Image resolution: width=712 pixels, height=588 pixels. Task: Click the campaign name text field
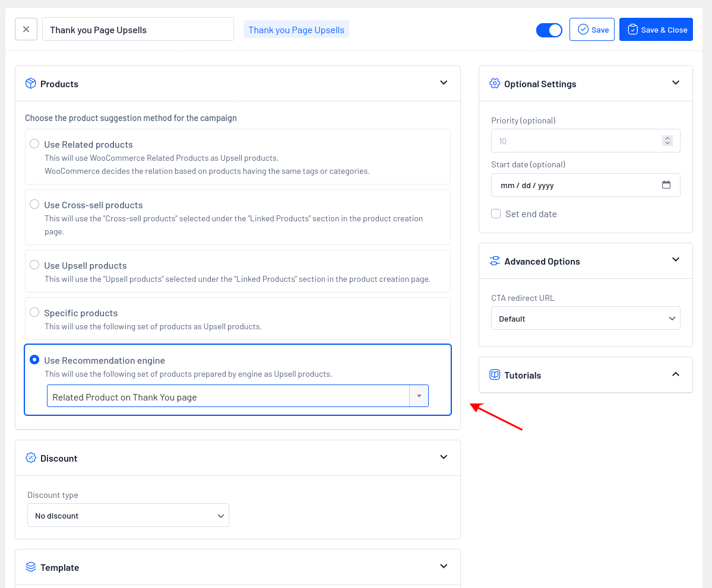tap(138, 30)
